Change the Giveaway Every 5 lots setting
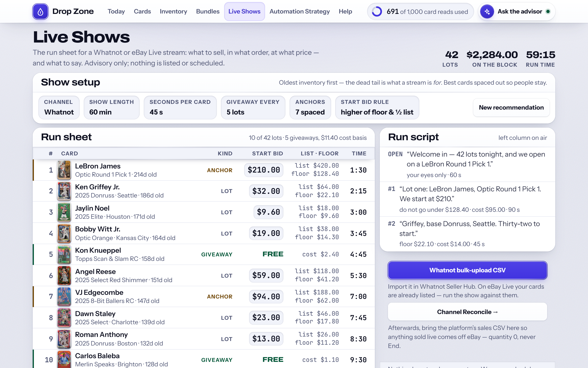The image size is (588, 368). 253,107
